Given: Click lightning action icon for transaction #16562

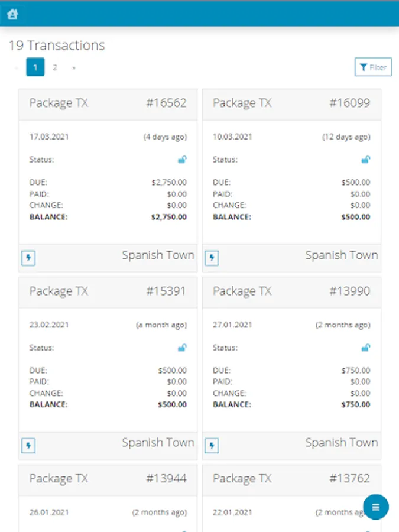Looking at the screenshot, I should coord(28,258).
